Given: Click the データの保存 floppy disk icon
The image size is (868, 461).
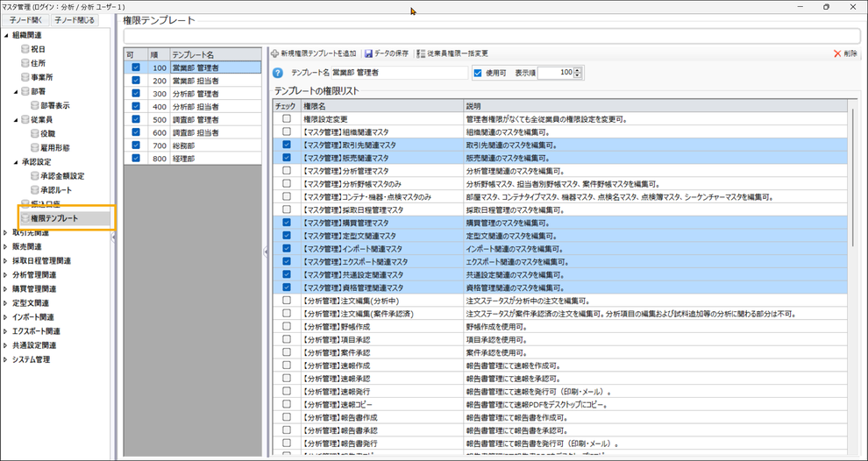Looking at the screenshot, I should (369, 54).
